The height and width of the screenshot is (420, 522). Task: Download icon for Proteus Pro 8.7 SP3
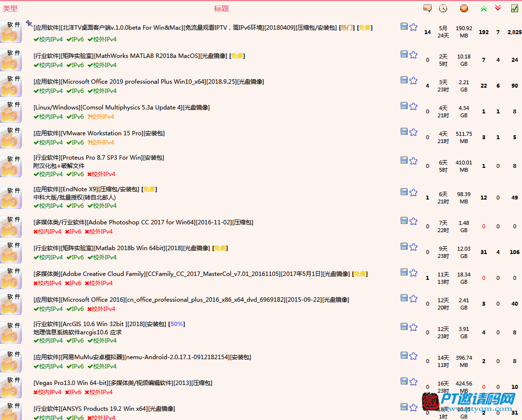404,161
